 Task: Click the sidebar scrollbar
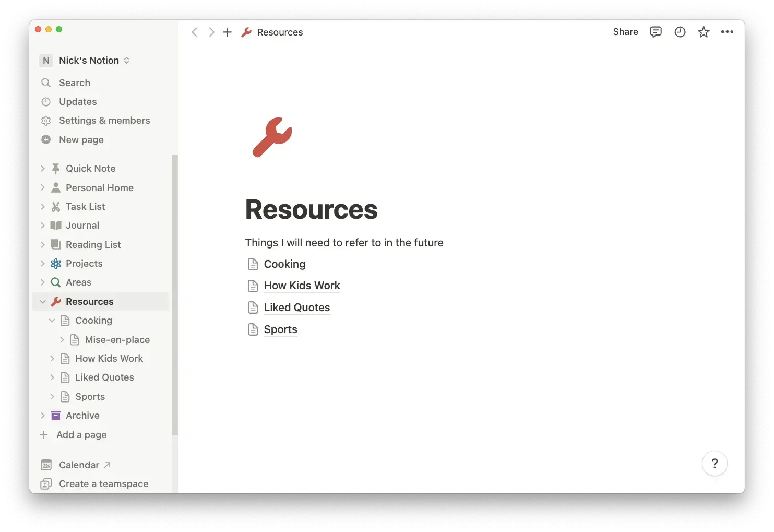175,292
